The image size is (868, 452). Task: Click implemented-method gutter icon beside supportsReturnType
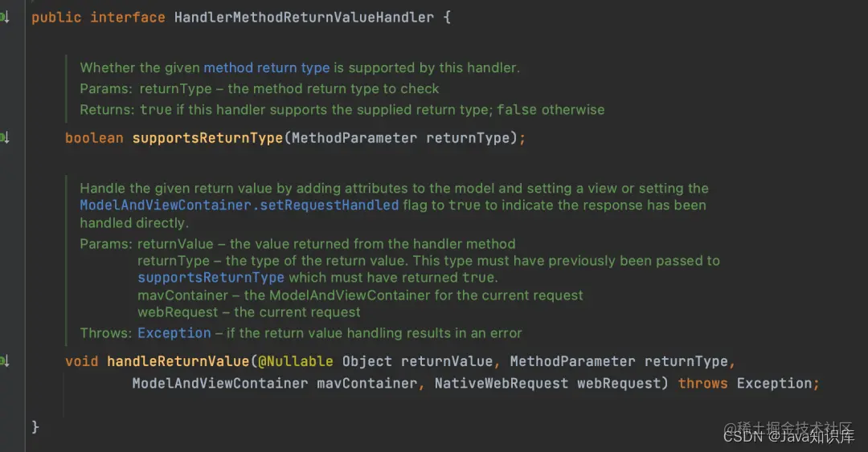[5, 138]
